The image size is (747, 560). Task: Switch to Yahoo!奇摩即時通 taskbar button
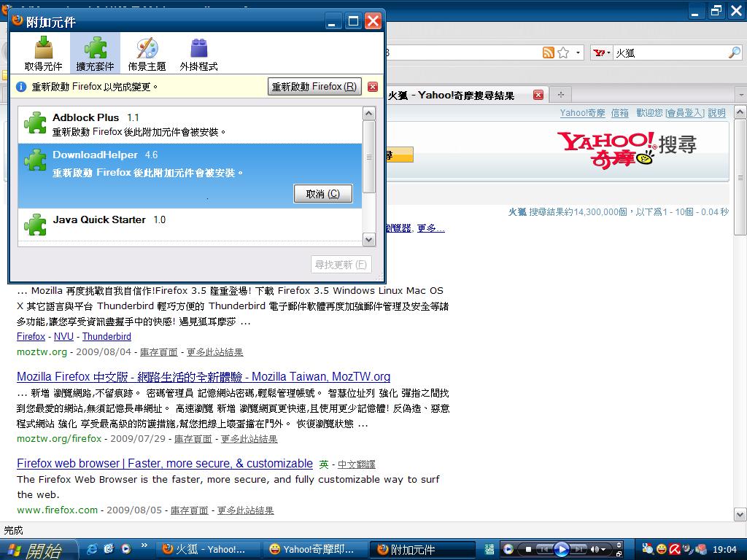pos(317,550)
